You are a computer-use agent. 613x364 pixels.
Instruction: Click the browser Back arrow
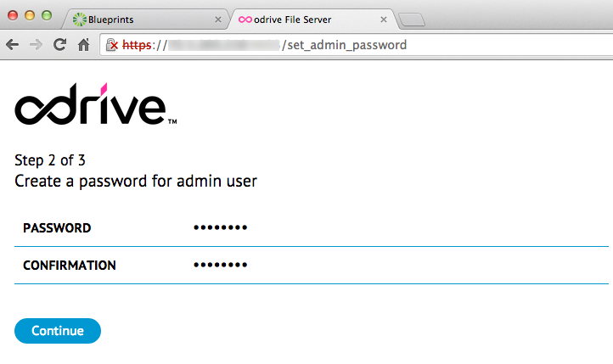click(13, 45)
